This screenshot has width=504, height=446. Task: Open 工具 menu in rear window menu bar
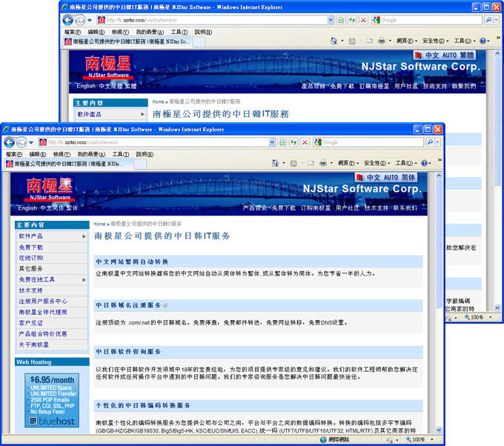pyautogui.click(x=179, y=32)
